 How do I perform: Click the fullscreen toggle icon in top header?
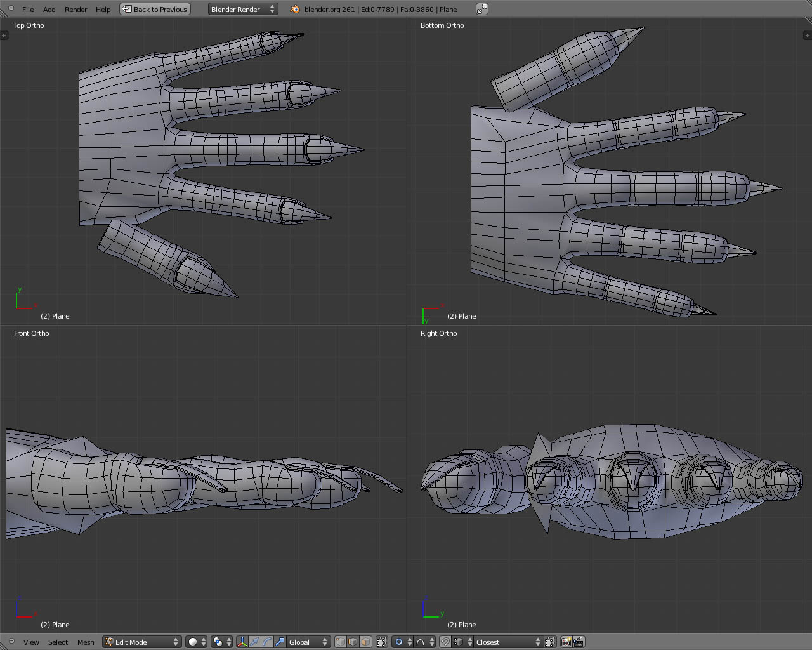point(482,9)
